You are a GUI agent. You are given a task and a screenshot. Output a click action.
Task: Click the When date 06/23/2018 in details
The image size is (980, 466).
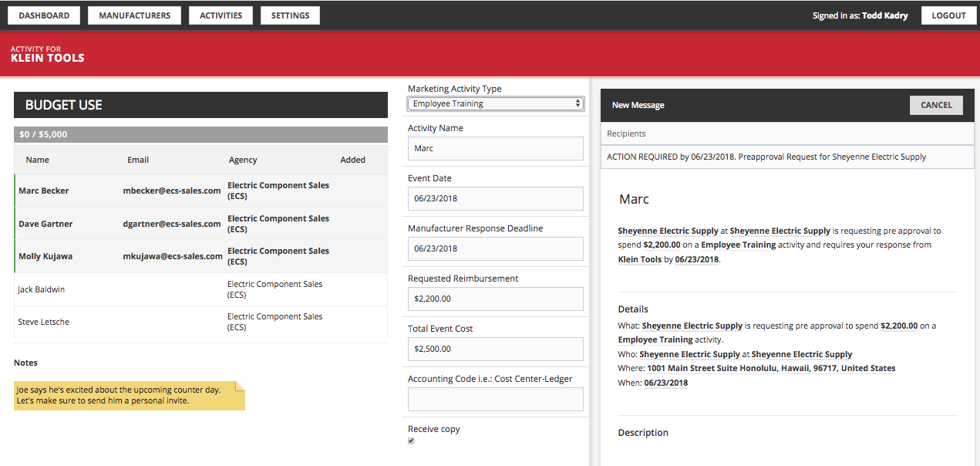coord(666,383)
